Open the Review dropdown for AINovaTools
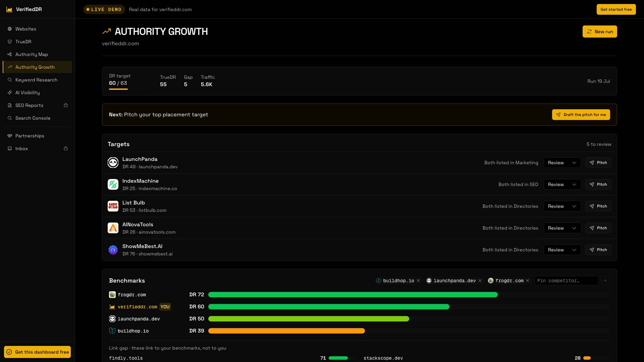The height and width of the screenshot is (362, 644). (x=562, y=228)
